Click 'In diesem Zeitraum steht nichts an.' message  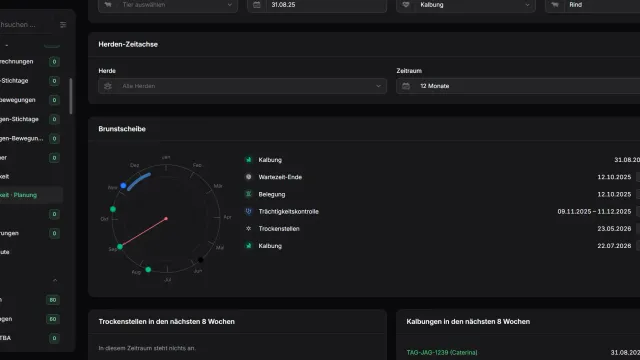pos(147,348)
